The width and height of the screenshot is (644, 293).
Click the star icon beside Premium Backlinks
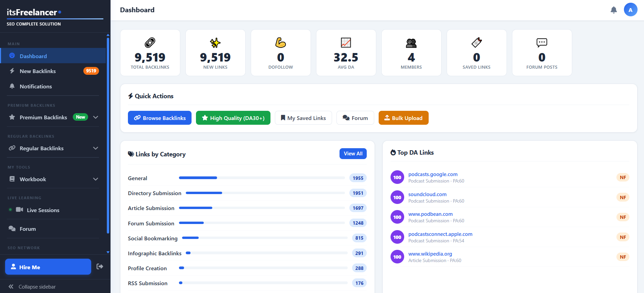click(x=12, y=117)
